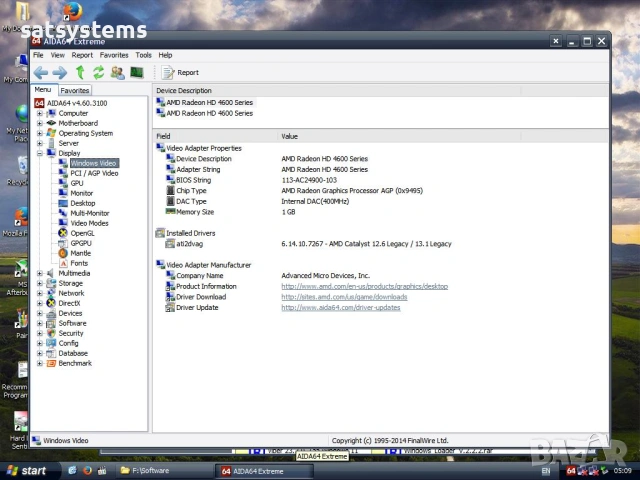Select the Menu tab
640x480 pixels.
click(43, 89)
